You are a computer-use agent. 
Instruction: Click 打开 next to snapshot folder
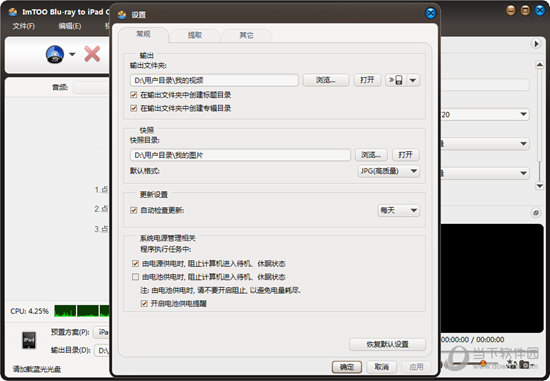tap(405, 155)
